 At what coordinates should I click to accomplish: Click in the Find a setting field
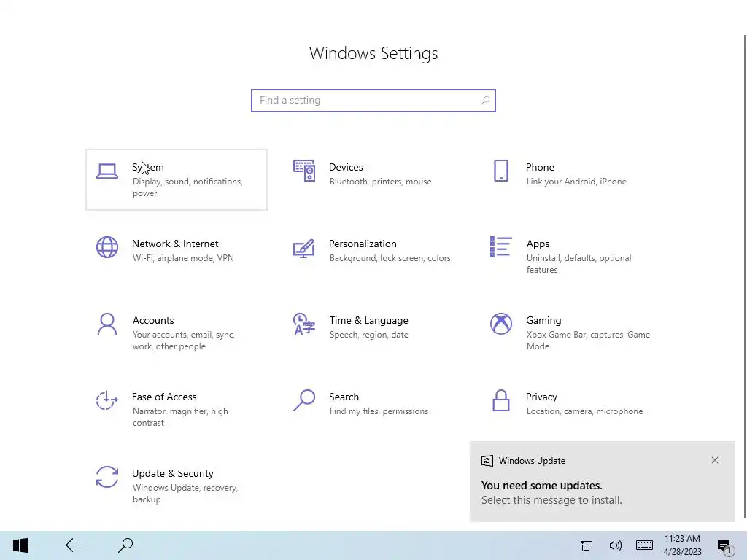tap(373, 101)
